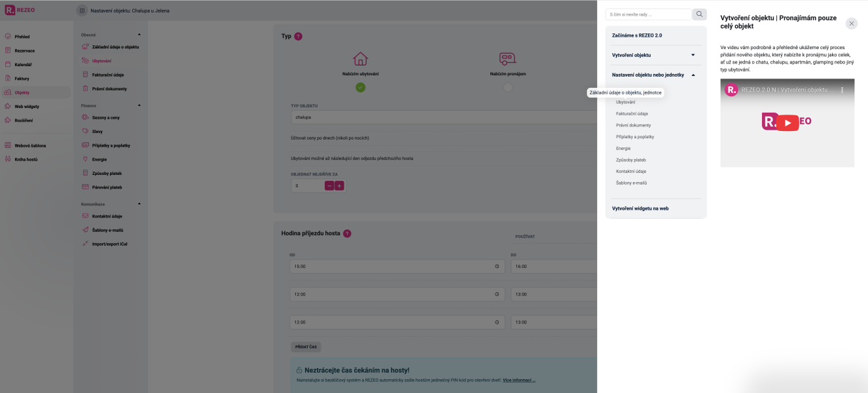The width and height of the screenshot is (868, 393).
Task: Open Kalendář in the main left navigation
Action: (x=24, y=65)
